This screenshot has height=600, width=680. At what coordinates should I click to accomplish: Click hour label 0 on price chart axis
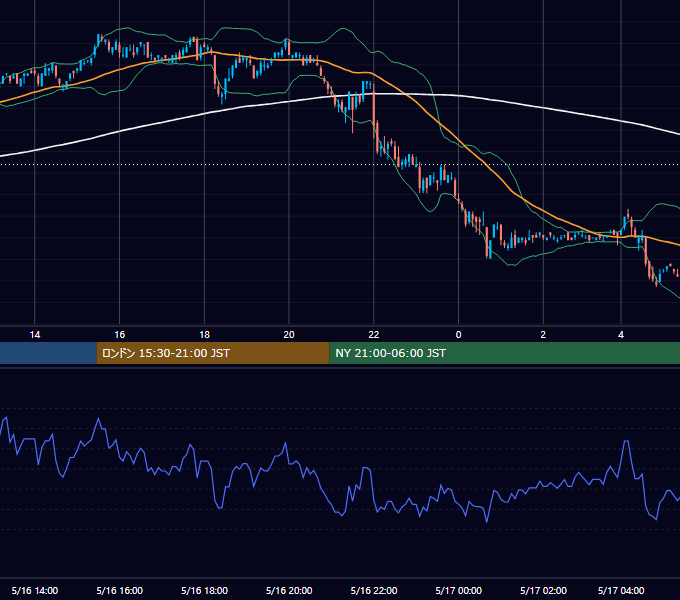(x=458, y=335)
